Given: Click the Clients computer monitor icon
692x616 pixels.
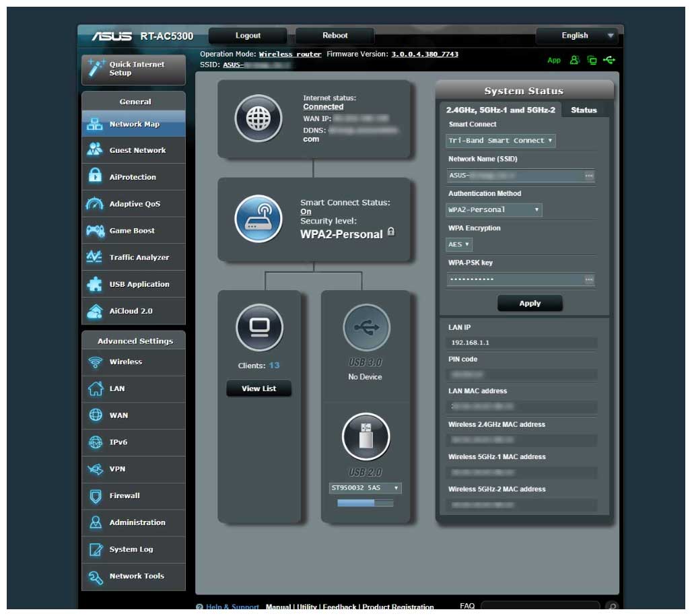Looking at the screenshot, I should 259,327.
